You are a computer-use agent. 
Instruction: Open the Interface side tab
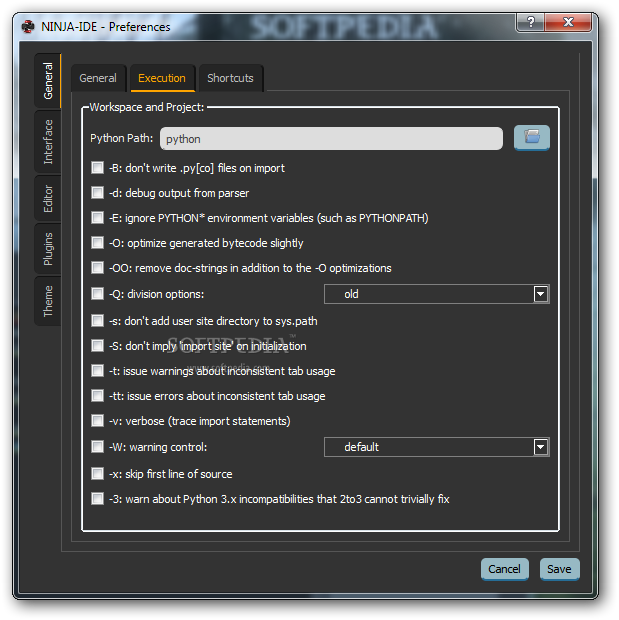pyautogui.click(x=48, y=142)
